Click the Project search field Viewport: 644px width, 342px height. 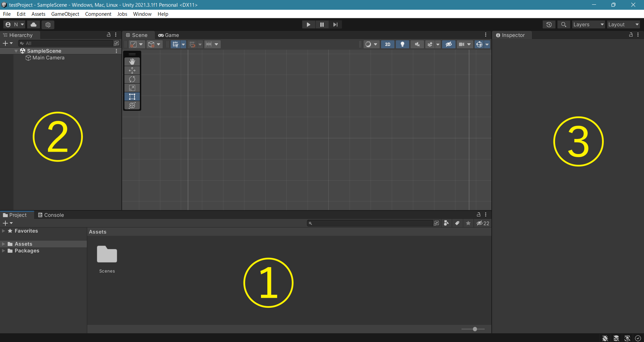click(370, 223)
